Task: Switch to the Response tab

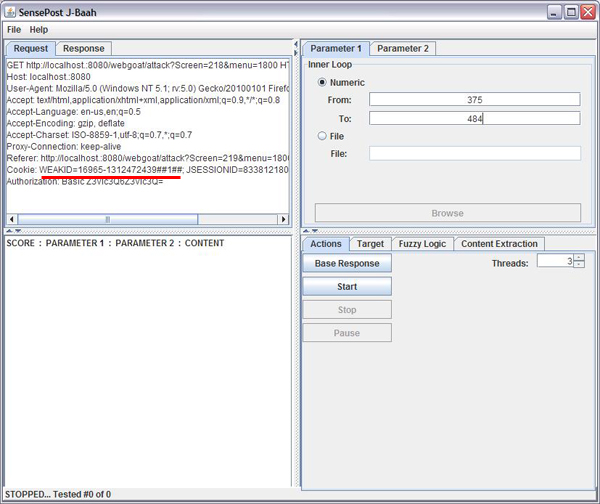Action: 83,48
